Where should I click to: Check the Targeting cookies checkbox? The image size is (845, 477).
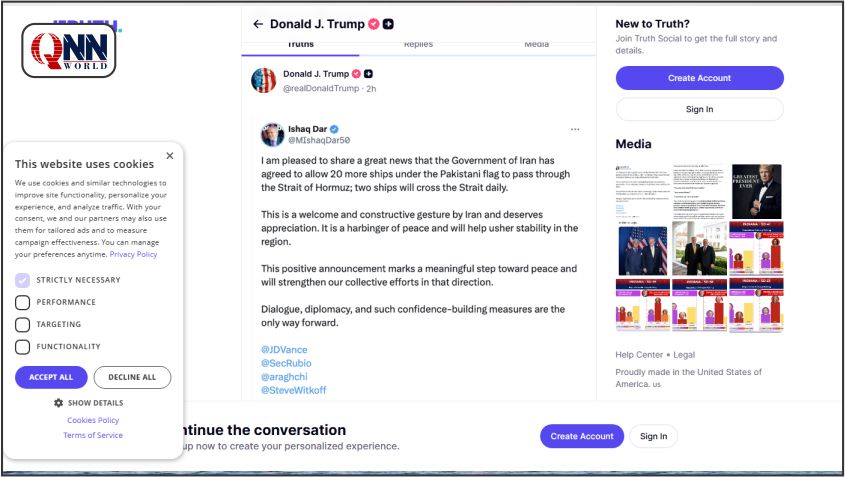pos(23,324)
